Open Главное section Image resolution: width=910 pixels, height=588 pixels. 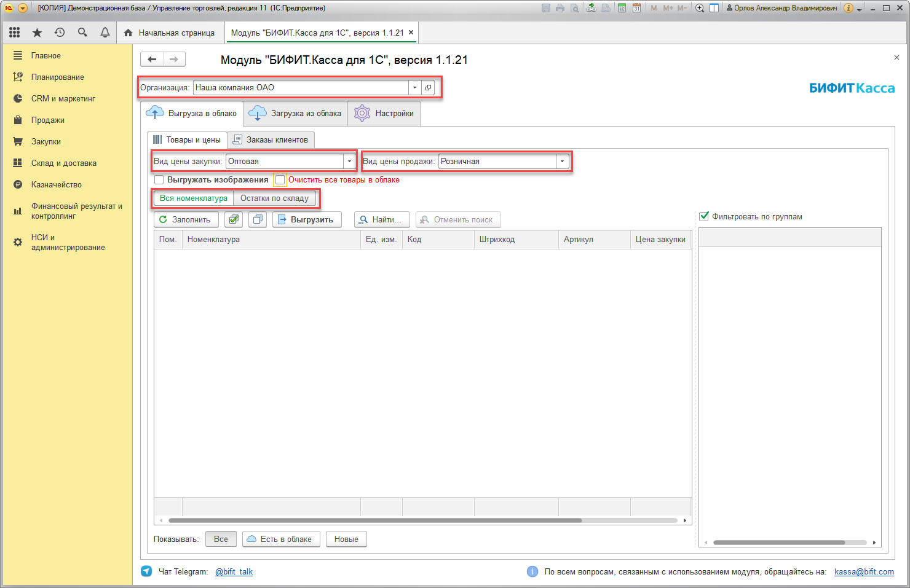(x=67, y=55)
